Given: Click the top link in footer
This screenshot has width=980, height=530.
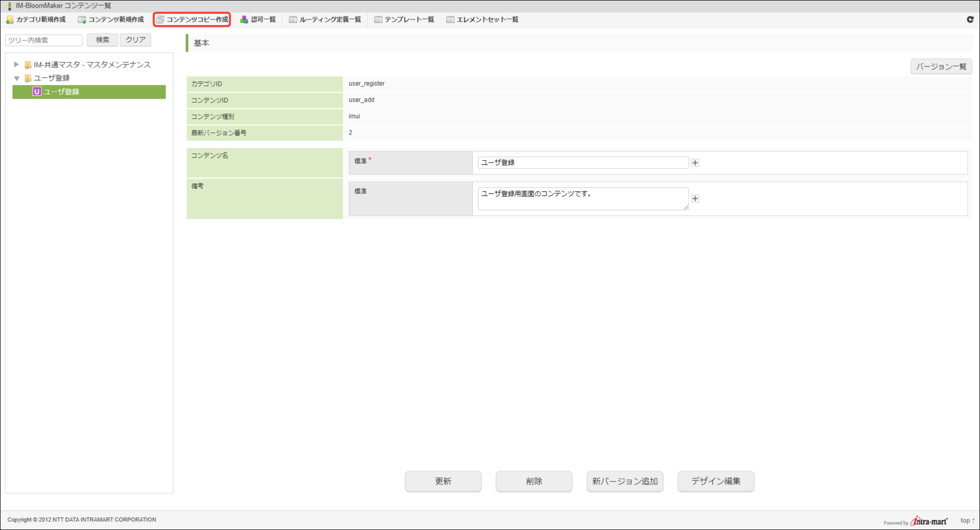Looking at the screenshot, I should [x=967, y=520].
